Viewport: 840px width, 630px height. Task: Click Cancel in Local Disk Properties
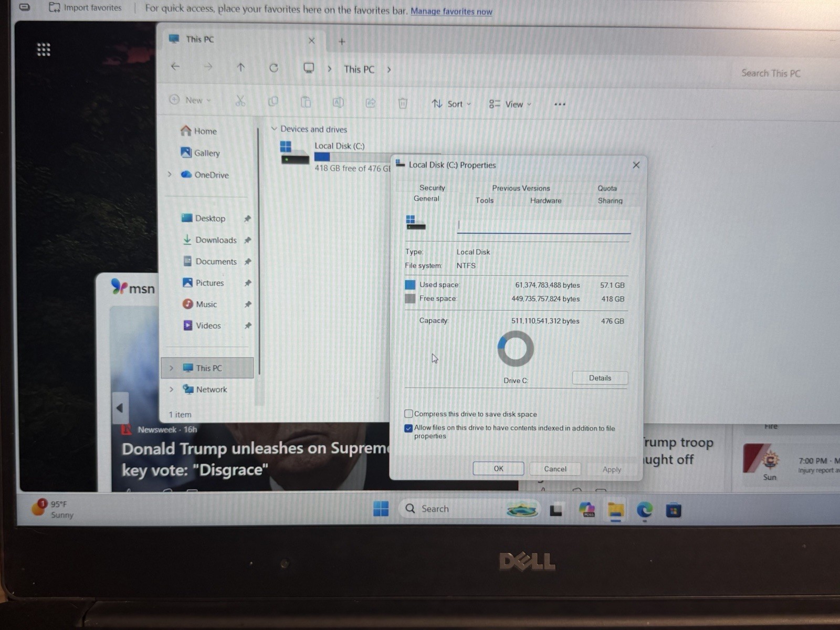click(555, 469)
